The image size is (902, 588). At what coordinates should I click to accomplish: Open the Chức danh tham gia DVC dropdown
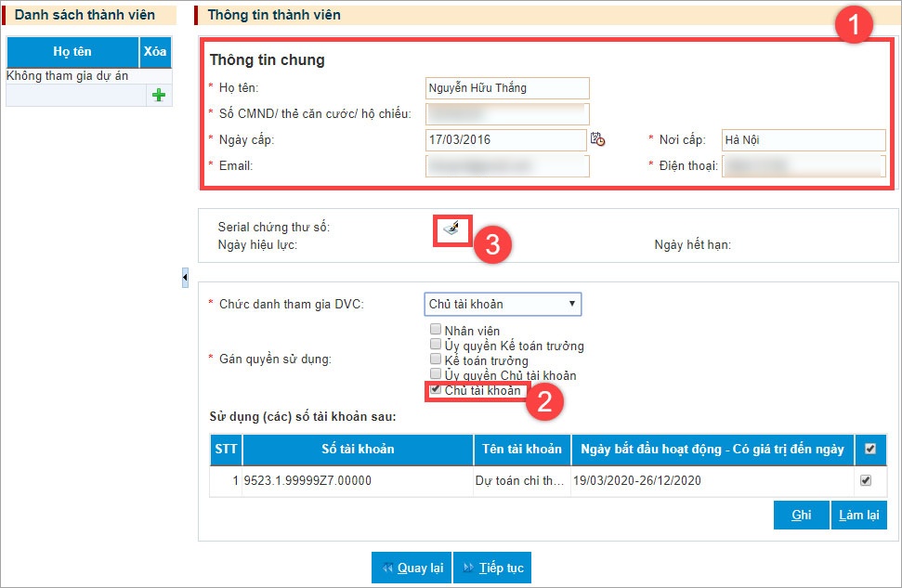click(502, 304)
